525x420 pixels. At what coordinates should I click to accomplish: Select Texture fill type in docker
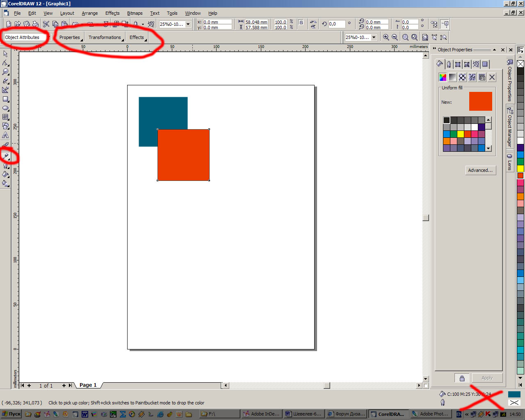pos(472,77)
